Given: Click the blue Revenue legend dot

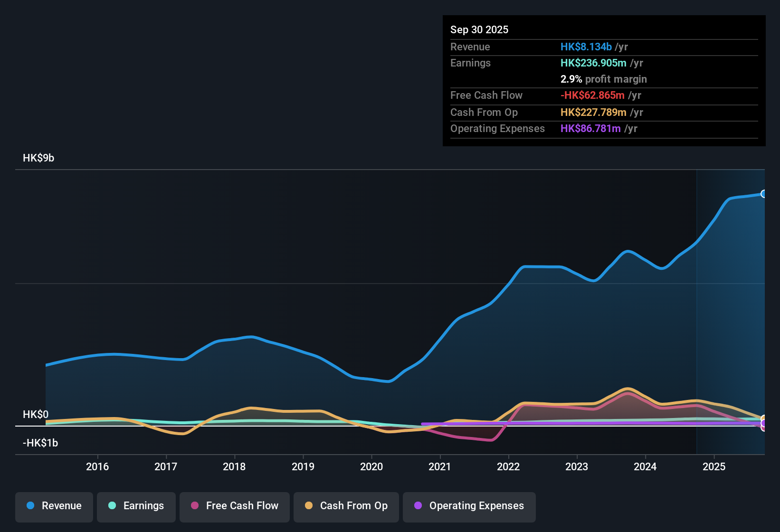Looking at the screenshot, I should tap(30, 506).
